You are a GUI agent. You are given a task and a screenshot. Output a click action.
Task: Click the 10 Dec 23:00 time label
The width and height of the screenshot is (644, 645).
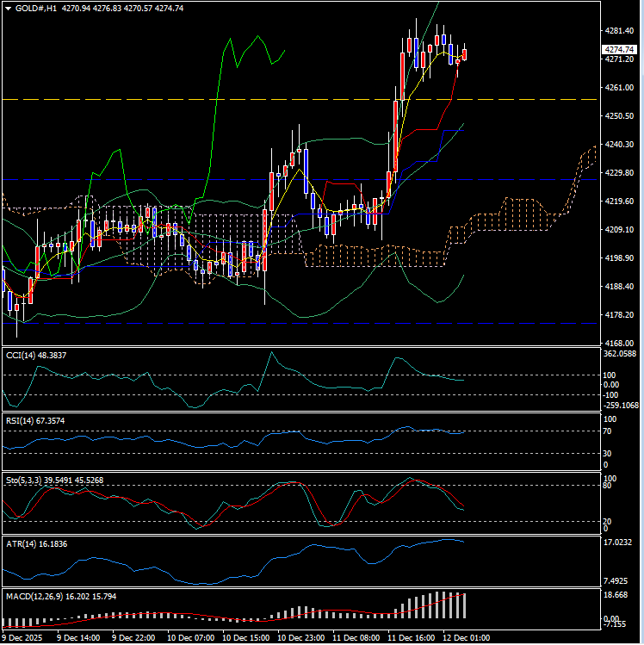pyautogui.click(x=300, y=638)
